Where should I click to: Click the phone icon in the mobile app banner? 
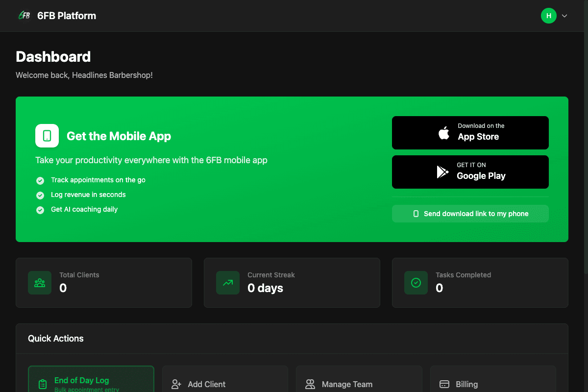click(x=47, y=136)
